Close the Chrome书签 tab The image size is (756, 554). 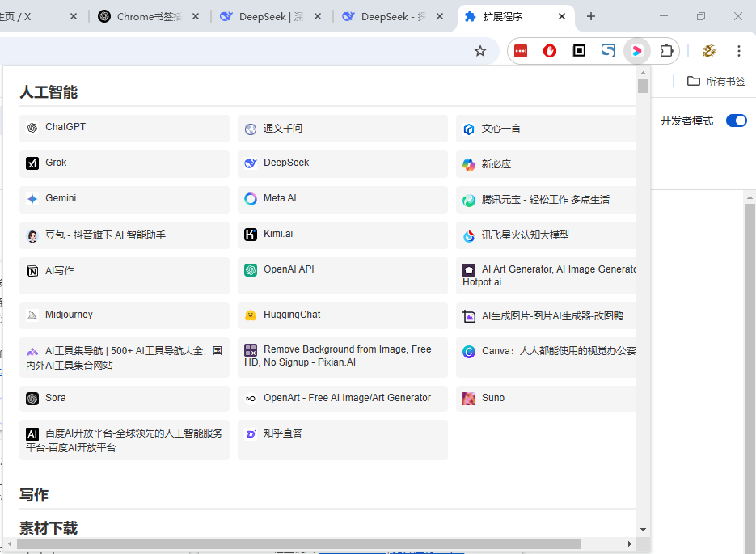[196, 16]
